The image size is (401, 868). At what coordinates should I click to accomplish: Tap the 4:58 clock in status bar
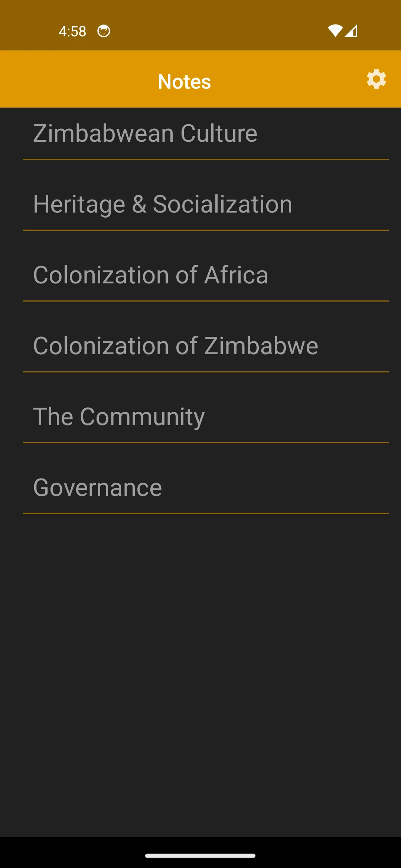click(x=72, y=32)
